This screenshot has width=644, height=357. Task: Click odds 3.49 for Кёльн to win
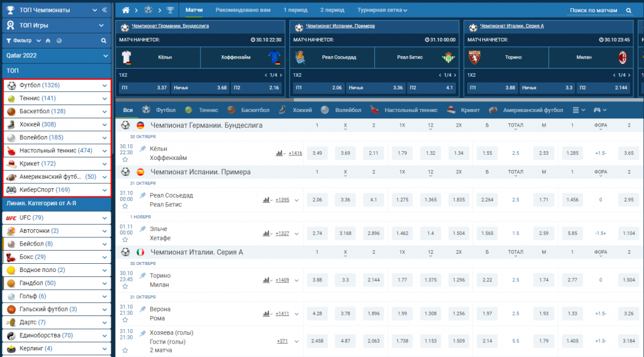[x=317, y=153]
